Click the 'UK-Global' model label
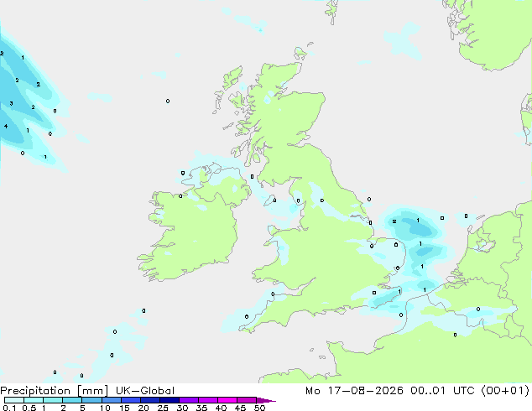Viewport: 532px width, 411px height. pos(145,391)
